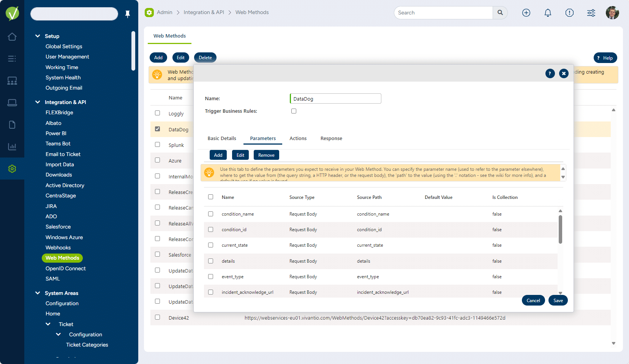Collapse the System Areas section

(38, 293)
